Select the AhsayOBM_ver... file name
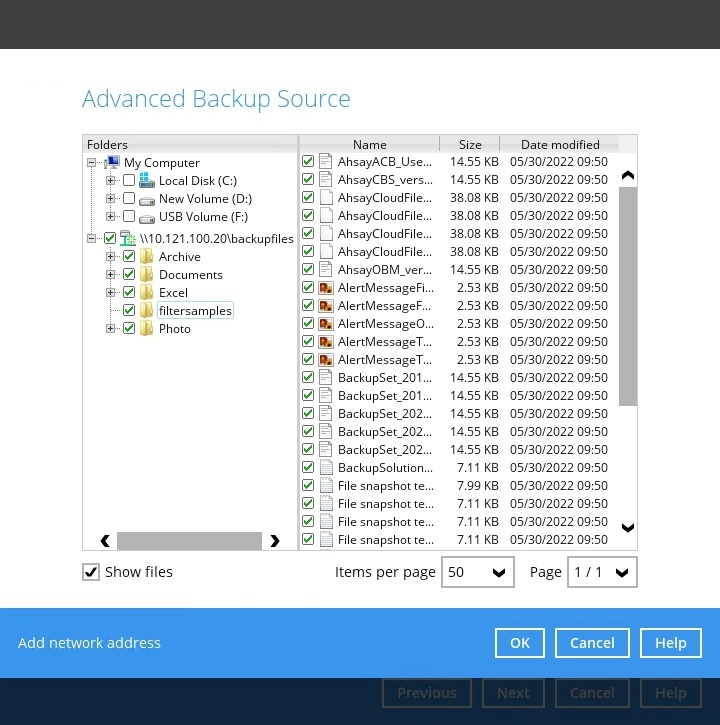 [385, 270]
